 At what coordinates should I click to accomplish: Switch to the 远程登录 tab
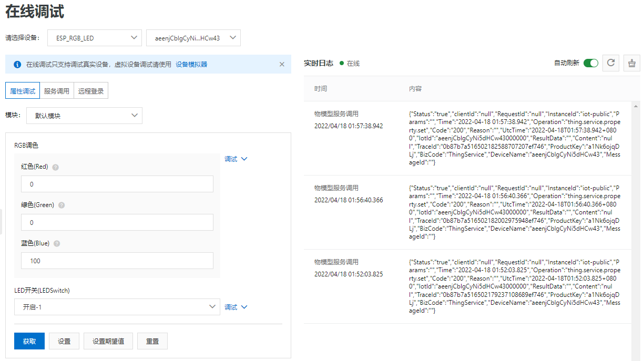click(91, 91)
